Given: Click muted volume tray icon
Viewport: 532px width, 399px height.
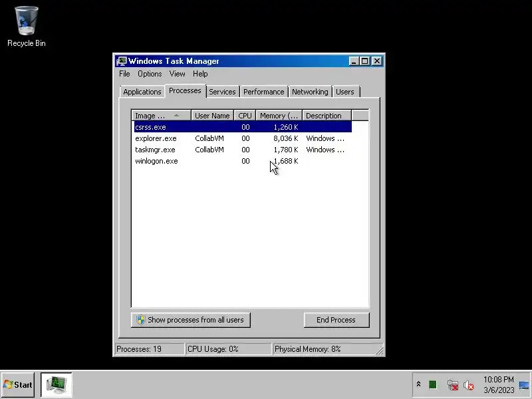Looking at the screenshot, I should [469, 385].
